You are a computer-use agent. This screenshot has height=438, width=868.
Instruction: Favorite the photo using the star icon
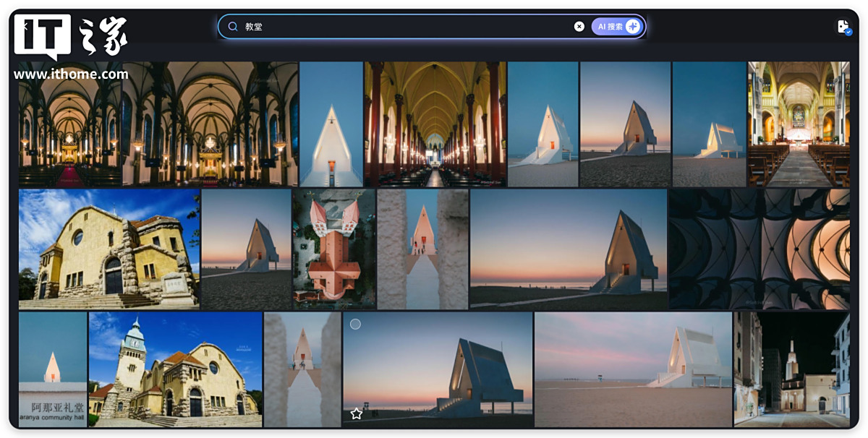(x=356, y=413)
